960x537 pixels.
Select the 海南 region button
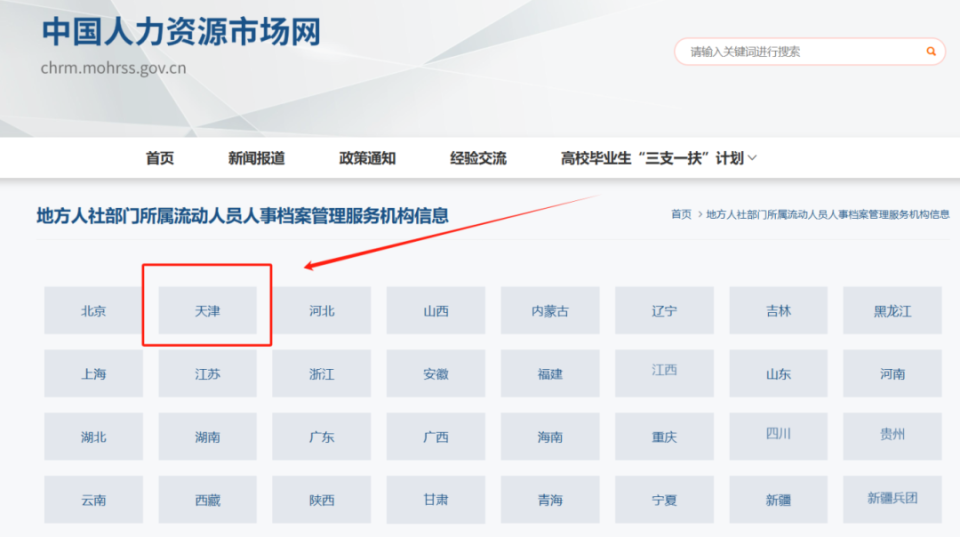tap(550, 437)
